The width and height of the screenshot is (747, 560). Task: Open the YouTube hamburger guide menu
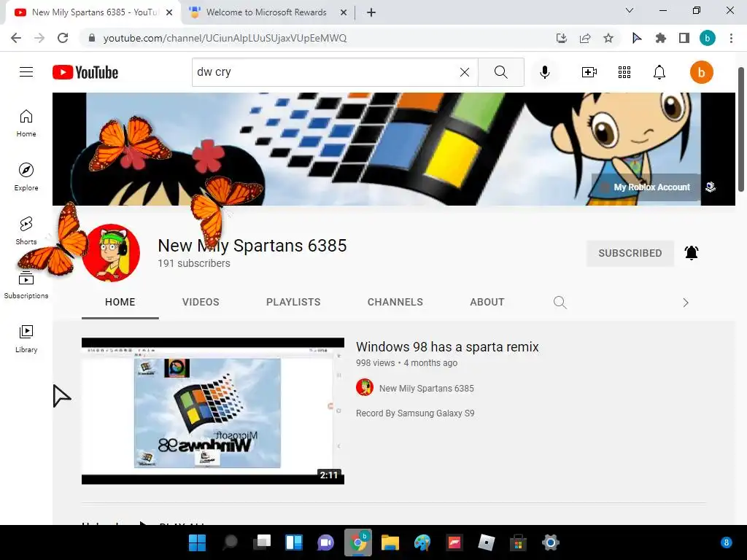tap(26, 72)
